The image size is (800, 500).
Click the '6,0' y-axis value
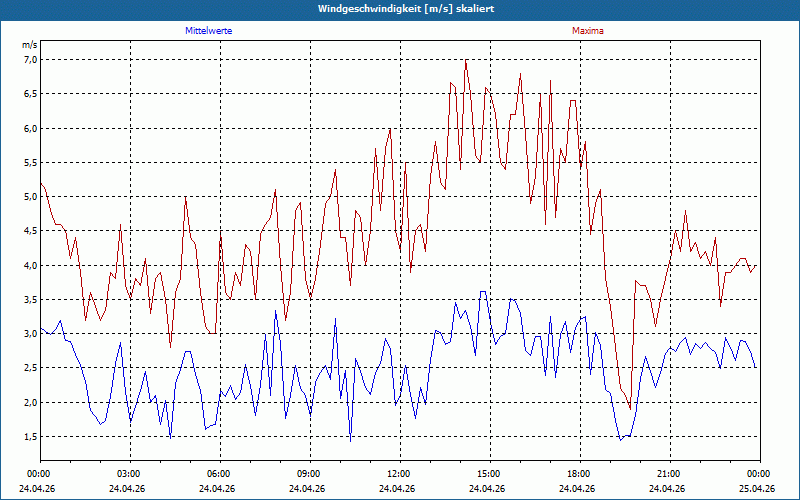31,128
